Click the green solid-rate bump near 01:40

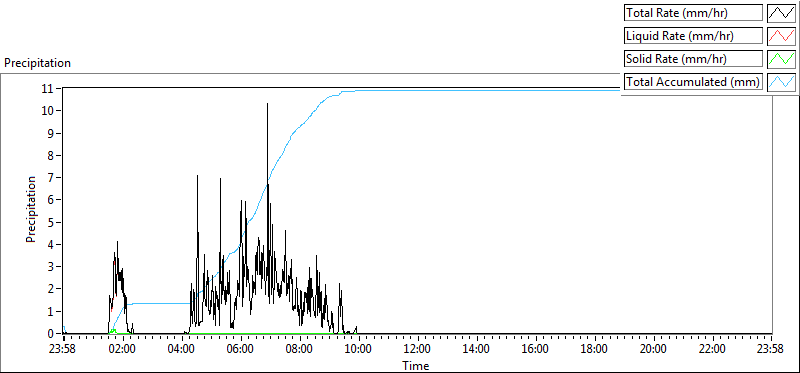[114, 331]
